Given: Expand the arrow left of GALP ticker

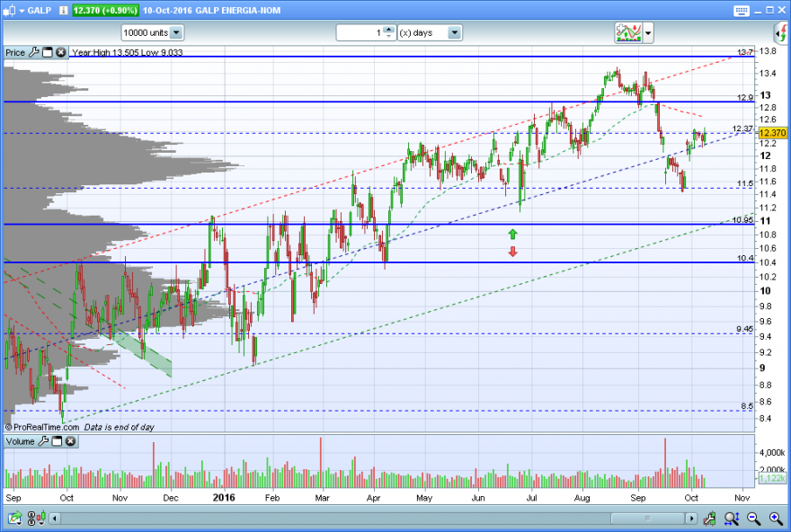Looking at the screenshot, I should tap(22, 11).
